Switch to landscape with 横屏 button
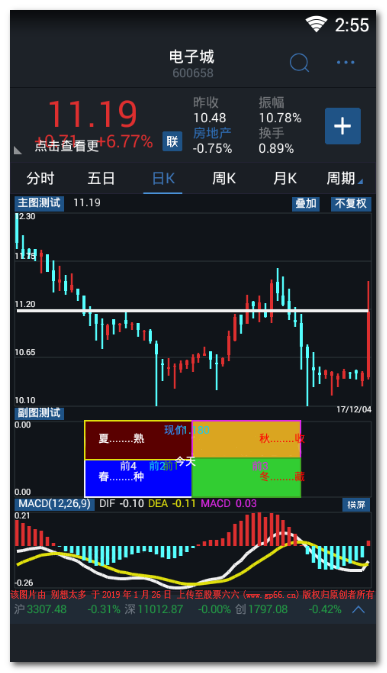Image resolution: width=387 pixels, height=673 pixels. click(x=356, y=505)
